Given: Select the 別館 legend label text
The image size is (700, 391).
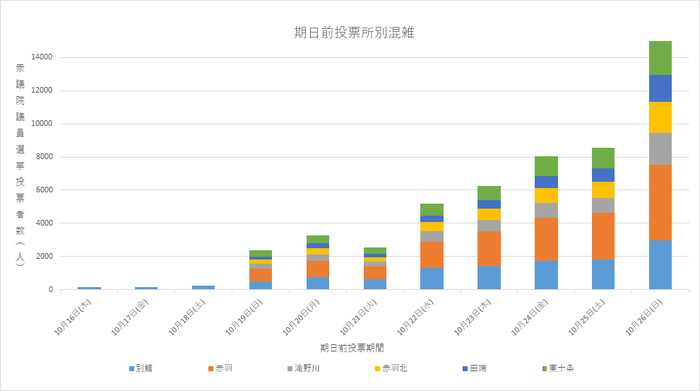Looking at the screenshot, I should 144,368.
